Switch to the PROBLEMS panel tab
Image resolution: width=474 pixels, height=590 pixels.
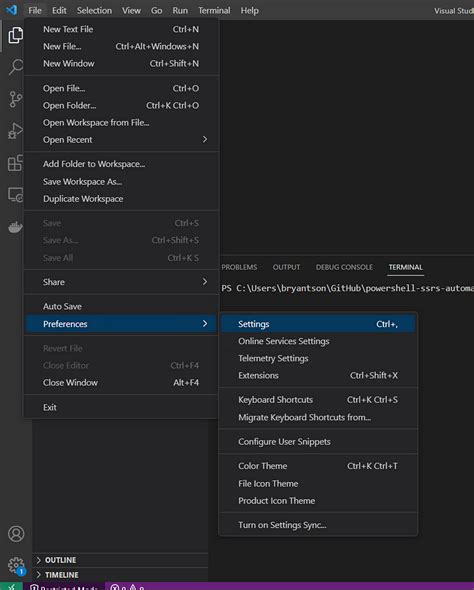pyautogui.click(x=239, y=267)
